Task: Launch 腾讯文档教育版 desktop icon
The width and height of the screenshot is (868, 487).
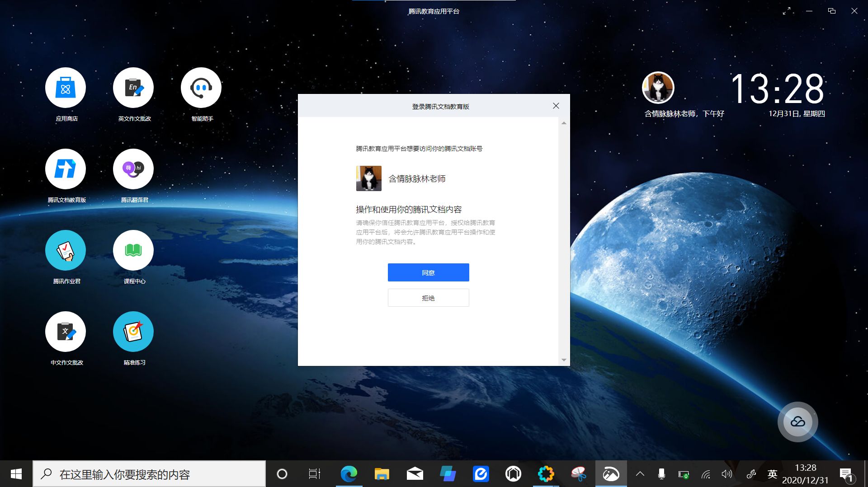Action: (x=66, y=169)
